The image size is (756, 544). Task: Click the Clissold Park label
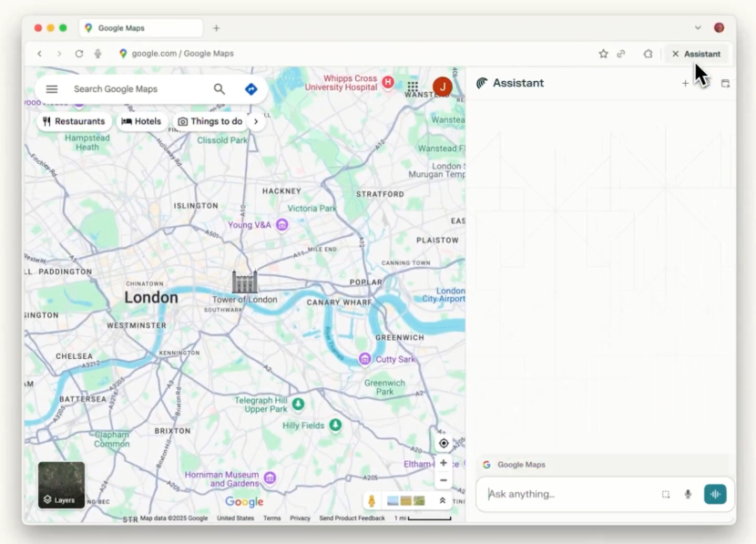pyautogui.click(x=222, y=140)
